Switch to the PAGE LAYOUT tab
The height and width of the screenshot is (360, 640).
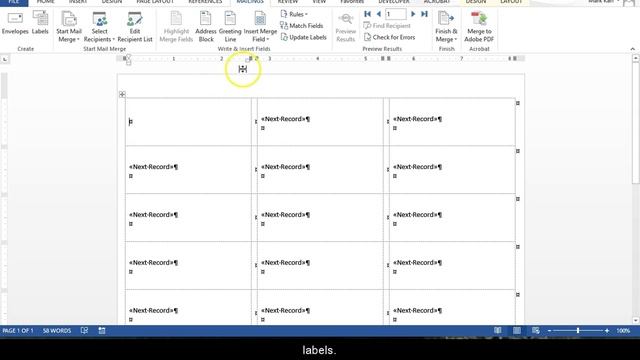pos(155,2)
